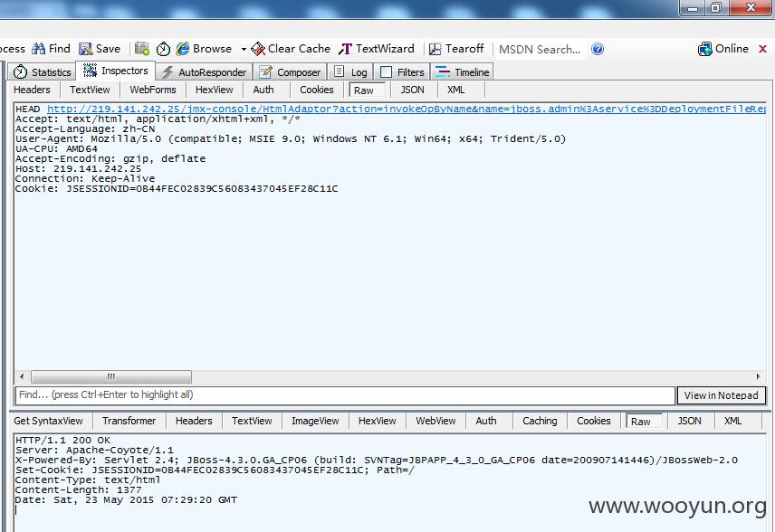
Task: Click the request Cookie JSESSIONID line
Action: coord(177,189)
